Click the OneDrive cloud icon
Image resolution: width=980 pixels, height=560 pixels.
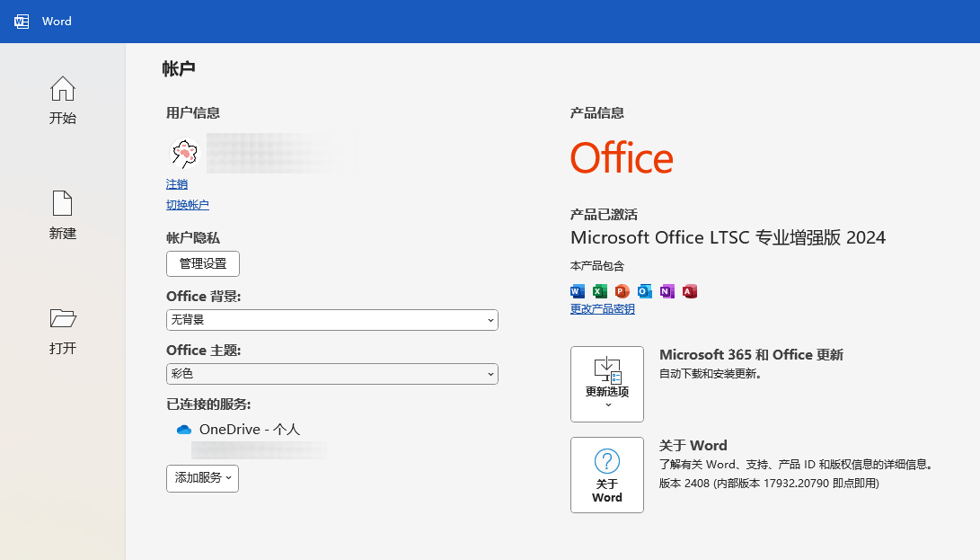coord(184,430)
